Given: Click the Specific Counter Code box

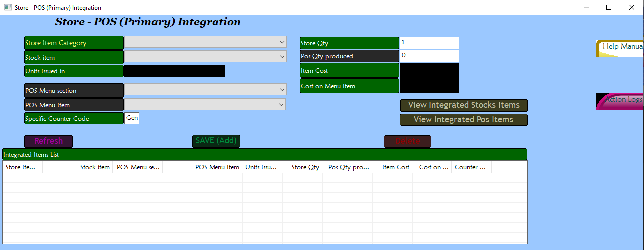Looking at the screenshot, I should tap(132, 118).
